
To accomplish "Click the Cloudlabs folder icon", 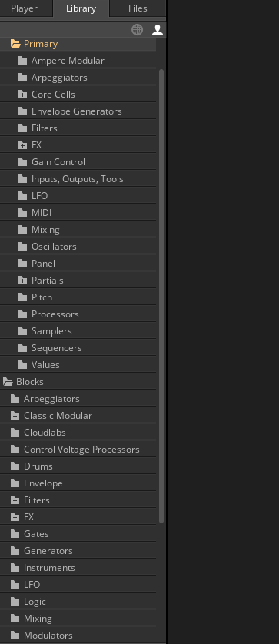I will [15, 433].
